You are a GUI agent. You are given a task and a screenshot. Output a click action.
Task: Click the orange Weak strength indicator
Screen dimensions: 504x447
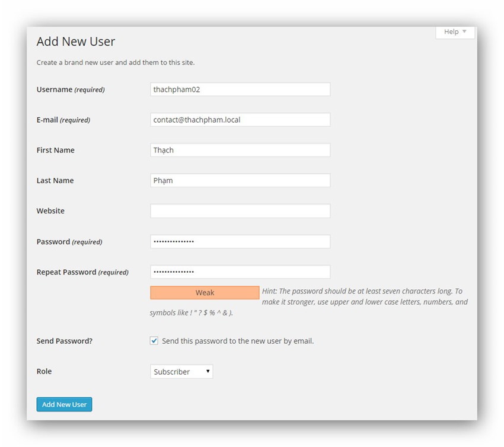tap(205, 293)
